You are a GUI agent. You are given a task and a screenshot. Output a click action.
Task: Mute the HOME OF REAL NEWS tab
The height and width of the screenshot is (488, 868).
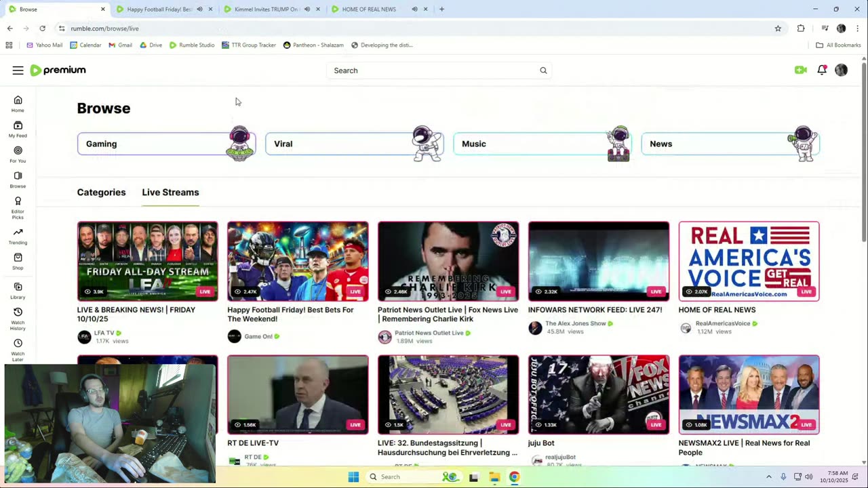click(x=414, y=9)
